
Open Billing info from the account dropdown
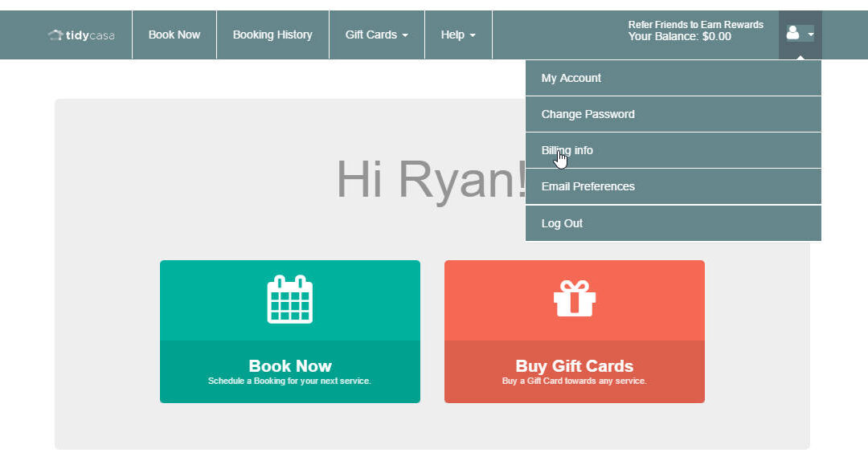point(567,150)
